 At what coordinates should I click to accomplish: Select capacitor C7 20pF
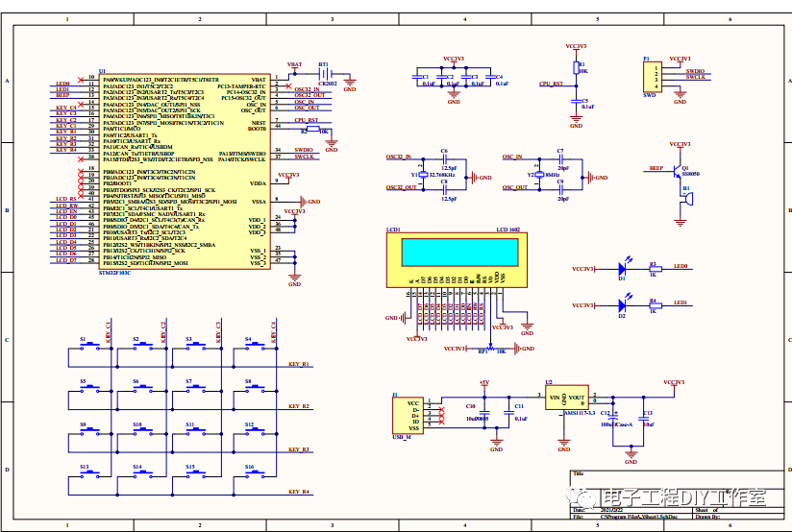[560, 159]
